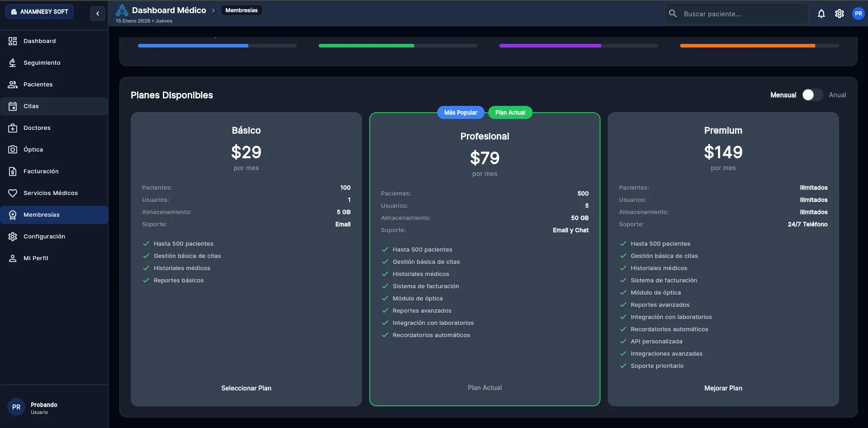This screenshot has height=428, width=868.
Task: Click the Membresías breadcrumb chip
Action: [242, 10]
